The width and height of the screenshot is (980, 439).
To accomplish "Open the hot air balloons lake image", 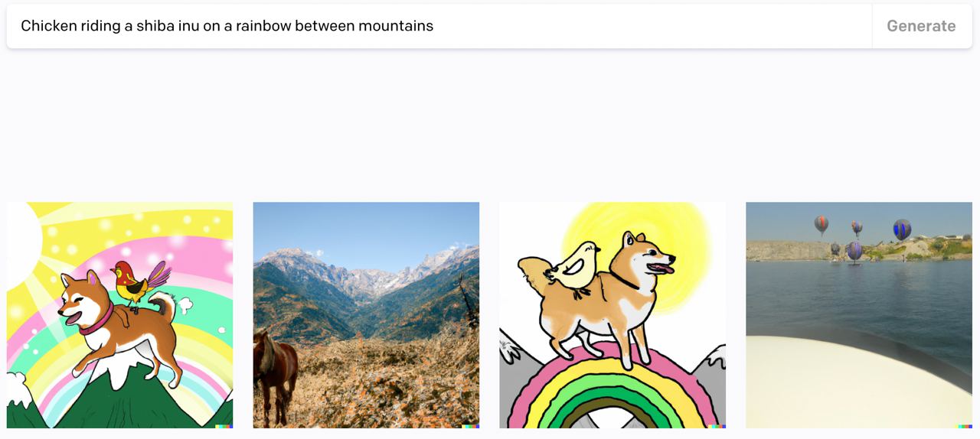I will coord(859,315).
